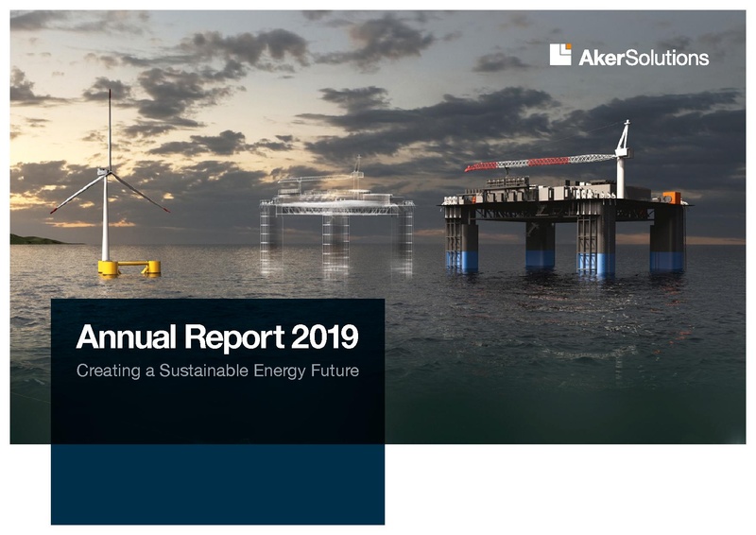Click the "AkerSolutions" company name text

(644, 58)
